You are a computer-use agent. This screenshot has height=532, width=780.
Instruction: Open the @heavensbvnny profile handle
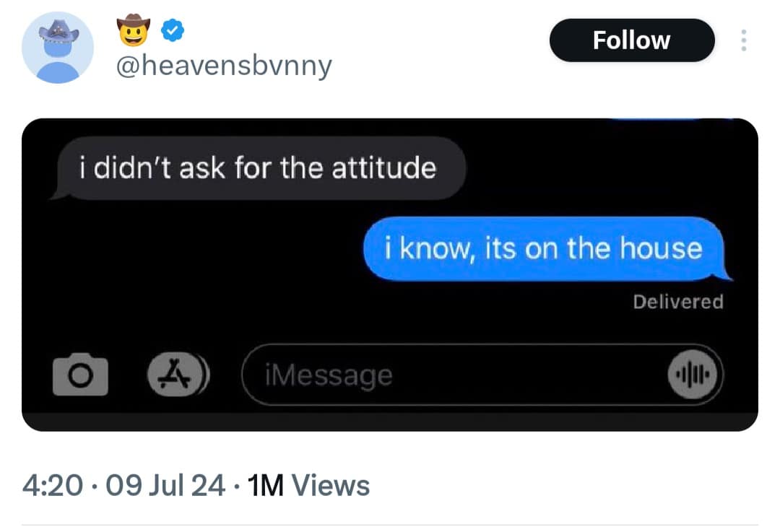[224, 66]
